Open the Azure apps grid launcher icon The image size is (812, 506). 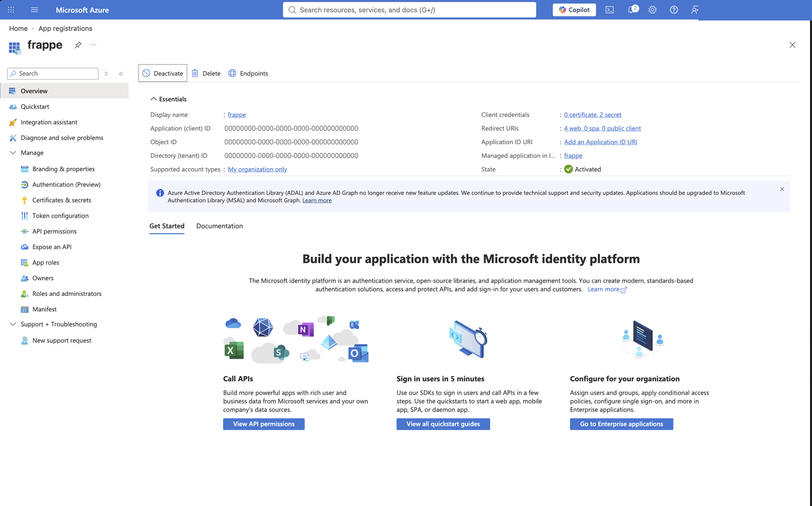11,10
